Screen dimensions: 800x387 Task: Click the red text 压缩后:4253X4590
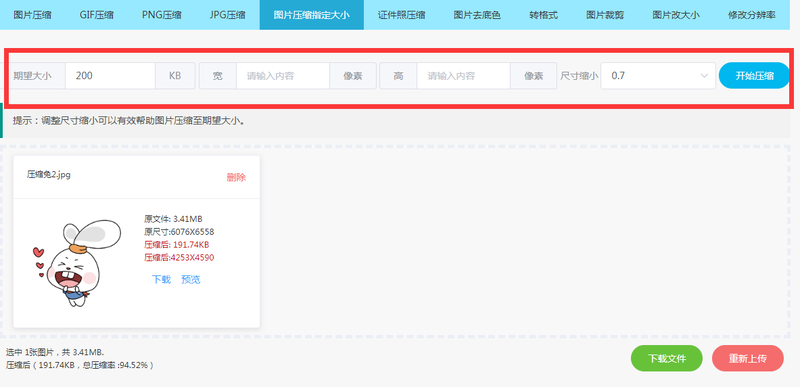(x=179, y=257)
